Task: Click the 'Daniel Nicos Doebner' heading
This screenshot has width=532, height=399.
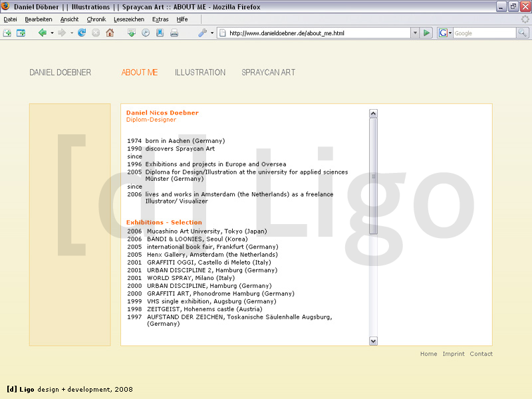Action: click(x=162, y=112)
